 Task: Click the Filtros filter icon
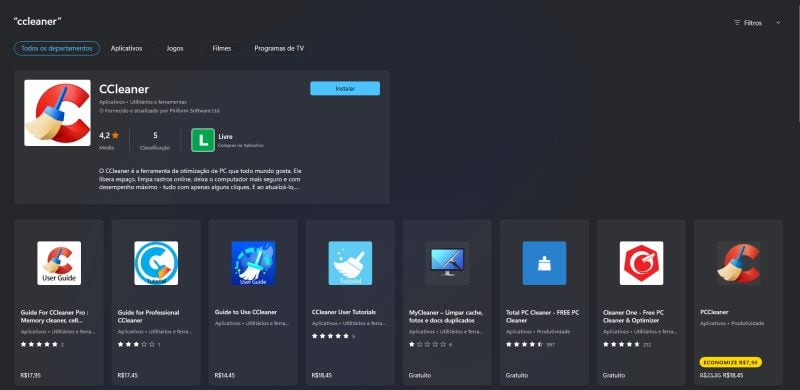click(x=737, y=23)
